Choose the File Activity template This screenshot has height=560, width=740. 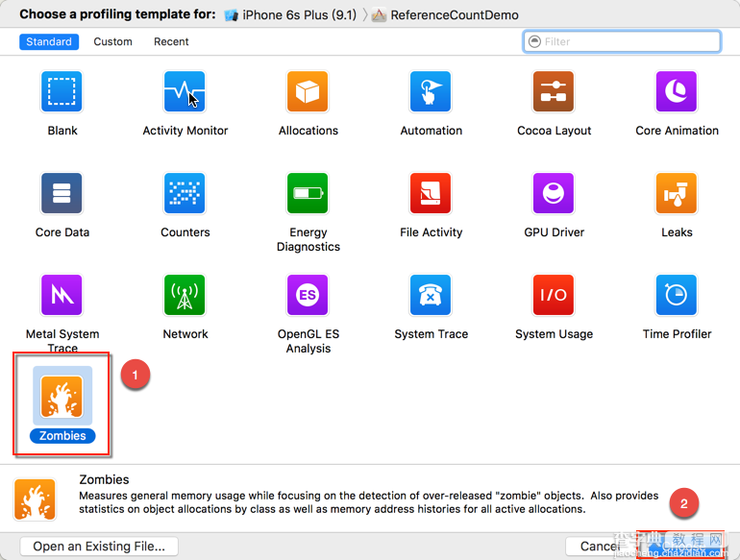[x=431, y=193]
